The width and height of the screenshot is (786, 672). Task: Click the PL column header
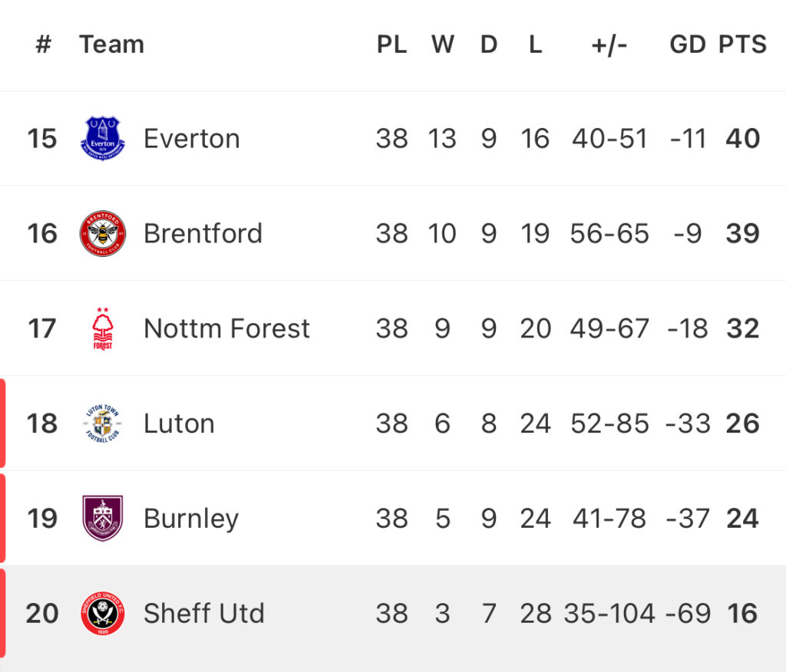tap(391, 44)
